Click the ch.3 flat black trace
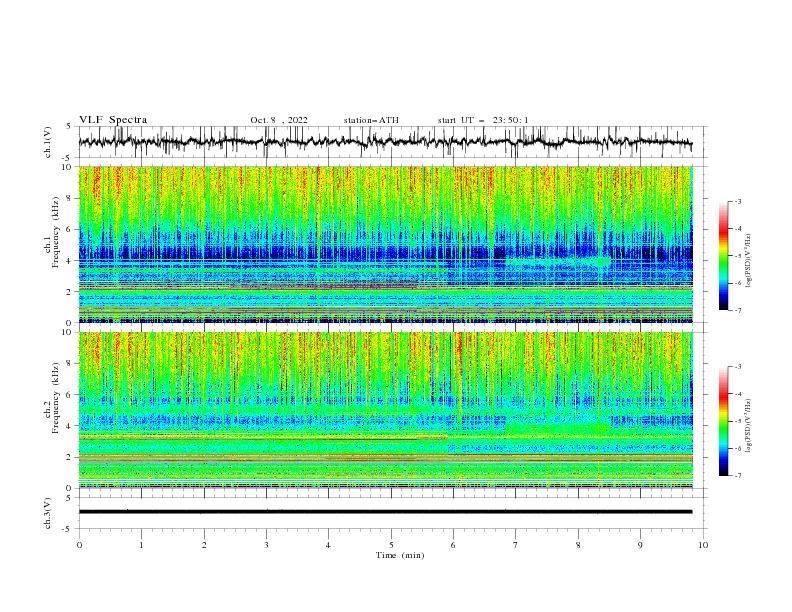The image size is (792, 612). pos(385,512)
